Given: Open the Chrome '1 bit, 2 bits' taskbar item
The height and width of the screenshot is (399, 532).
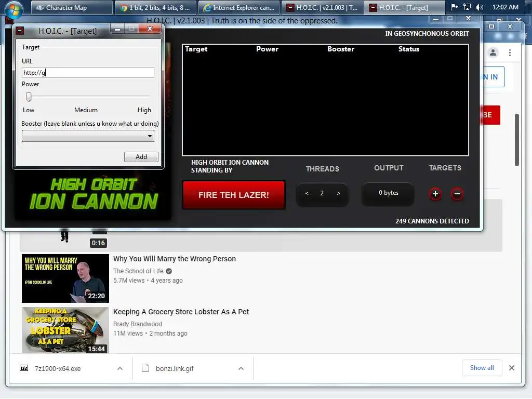Looking at the screenshot, I should coord(154,7).
